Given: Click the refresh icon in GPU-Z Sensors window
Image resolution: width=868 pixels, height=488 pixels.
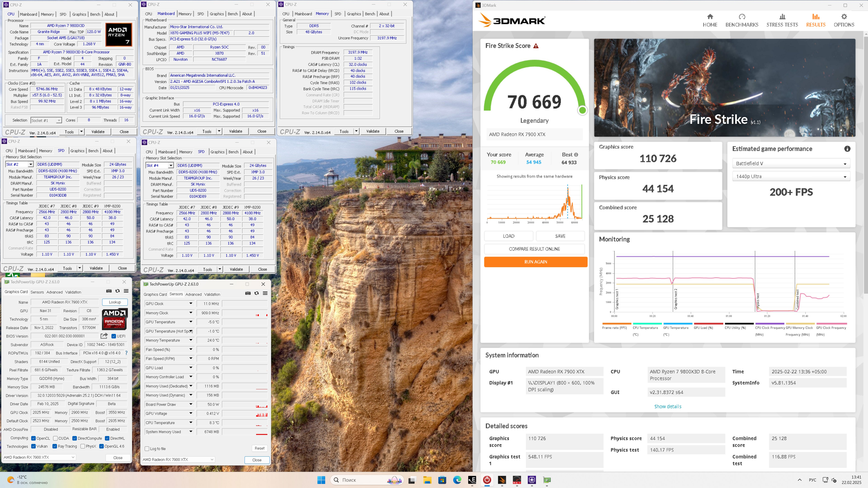Looking at the screenshot, I should coord(256,293).
